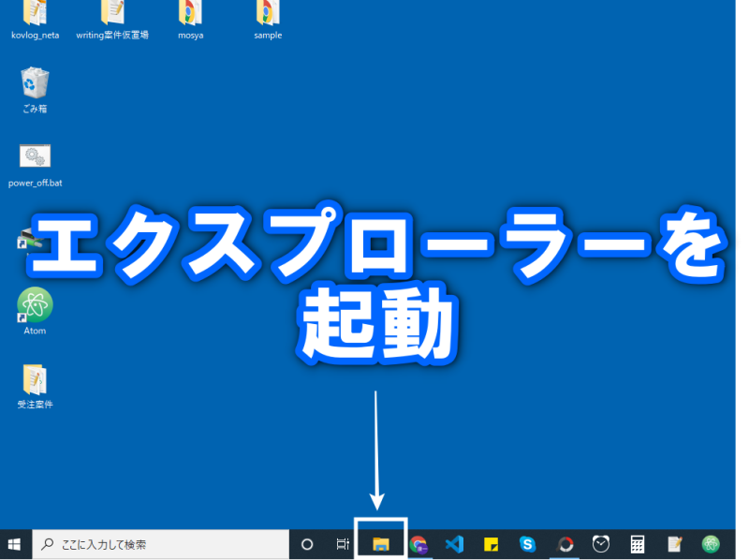Open Sticky Notes from the taskbar

point(491,544)
